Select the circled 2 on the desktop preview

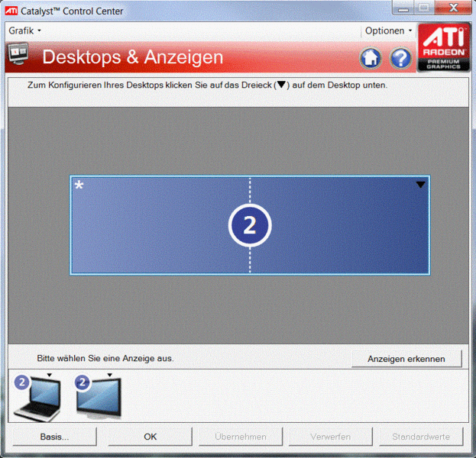[250, 225]
